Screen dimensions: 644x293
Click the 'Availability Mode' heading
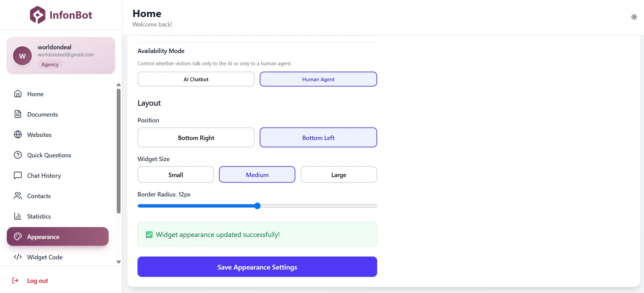[x=161, y=51]
